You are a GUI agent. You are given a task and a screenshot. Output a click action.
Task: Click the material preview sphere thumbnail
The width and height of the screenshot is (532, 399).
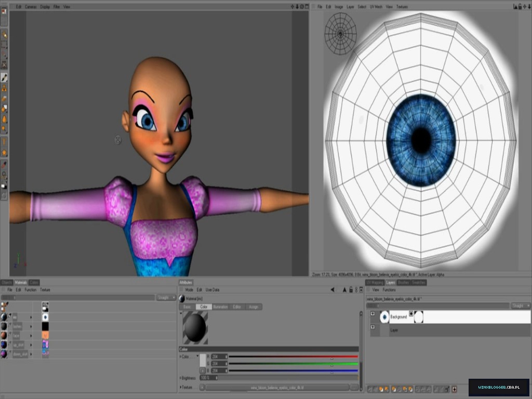pyautogui.click(x=195, y=328)
